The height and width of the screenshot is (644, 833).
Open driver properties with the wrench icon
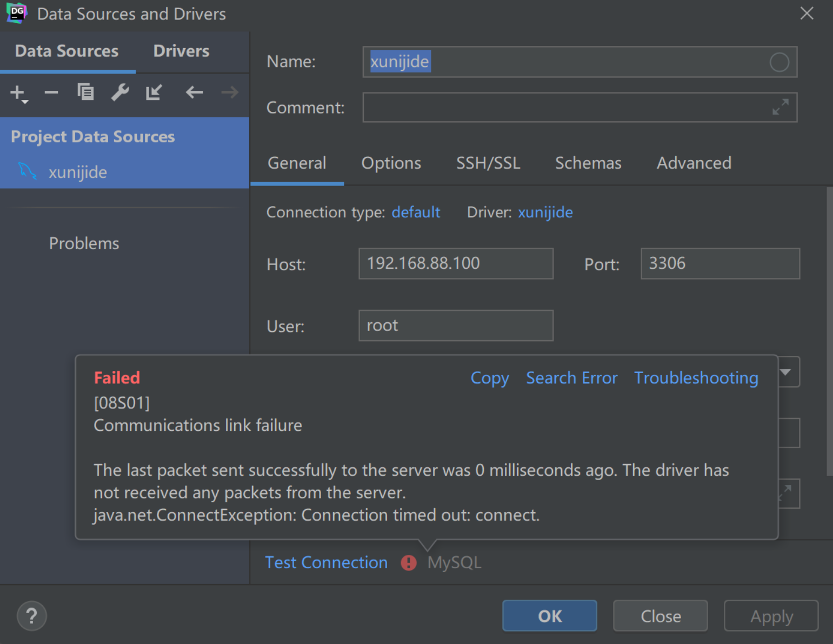click(x=119, y=92)
